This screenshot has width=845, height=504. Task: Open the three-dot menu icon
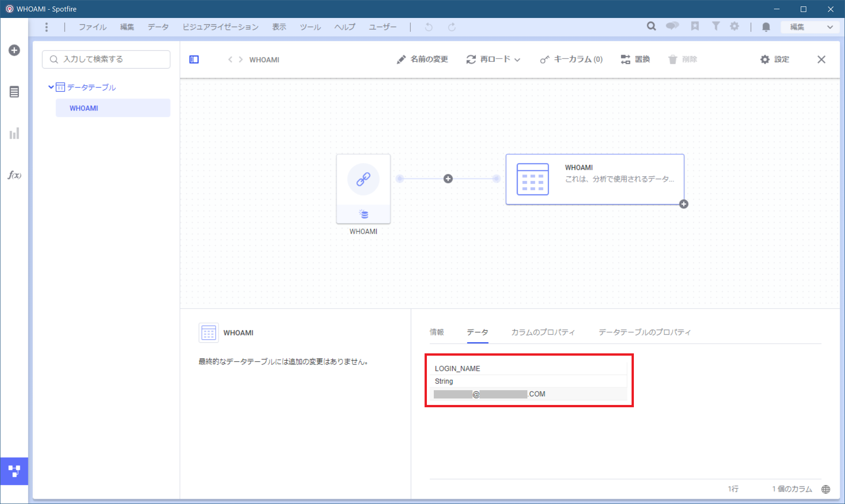coord(47,27)
